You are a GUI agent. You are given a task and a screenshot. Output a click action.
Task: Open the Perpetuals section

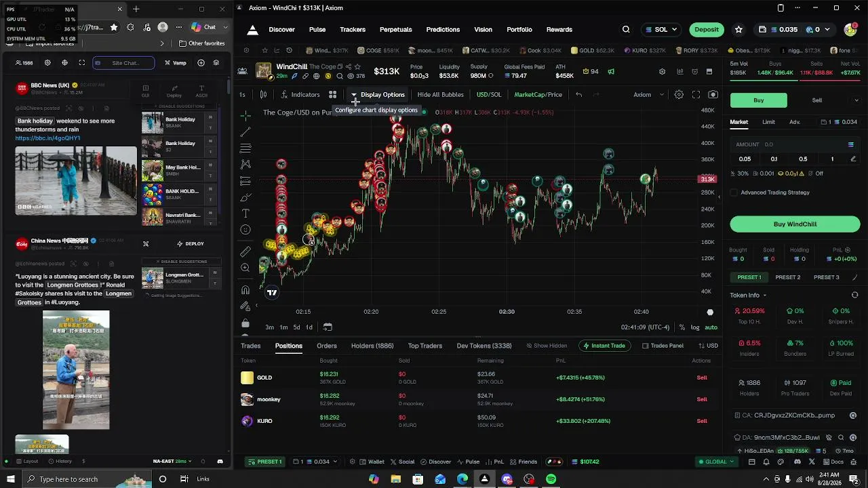point(396,30)
